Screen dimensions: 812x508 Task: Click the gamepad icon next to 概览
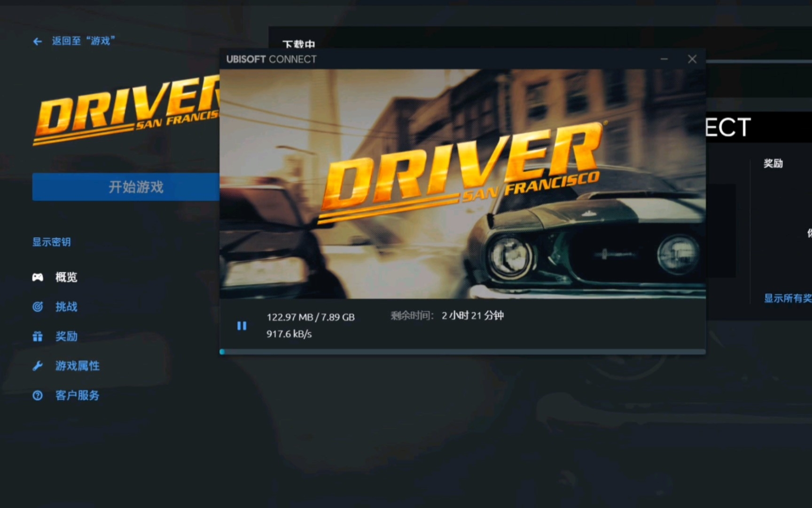(38, 277)
